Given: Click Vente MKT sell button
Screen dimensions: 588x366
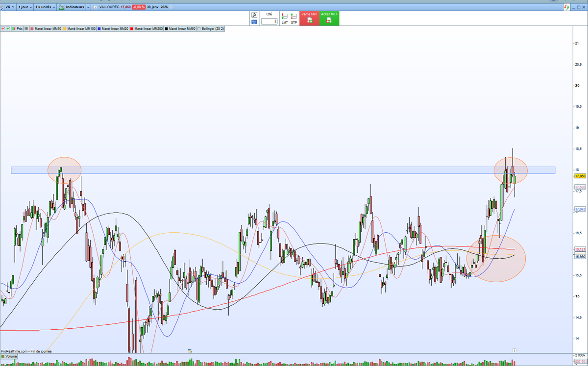Looking at the screenshot, I should pyautogui.click(x=309, y=18).
